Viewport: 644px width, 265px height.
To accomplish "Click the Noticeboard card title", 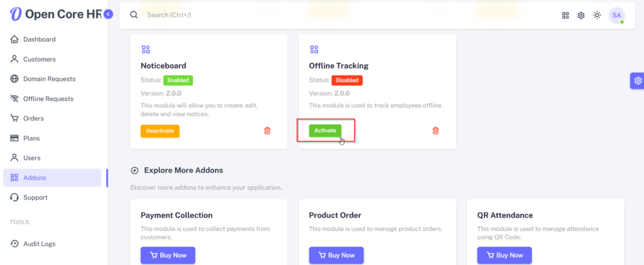I will click(164, 66).
